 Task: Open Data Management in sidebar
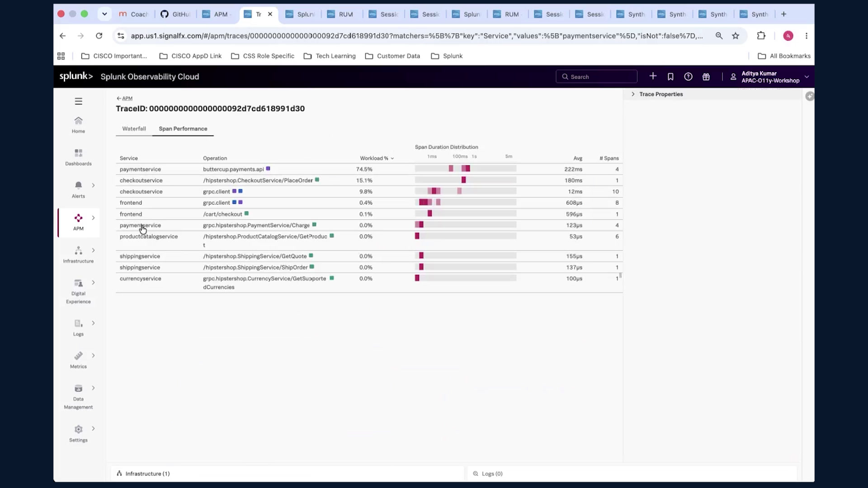(x=78, y=397)
